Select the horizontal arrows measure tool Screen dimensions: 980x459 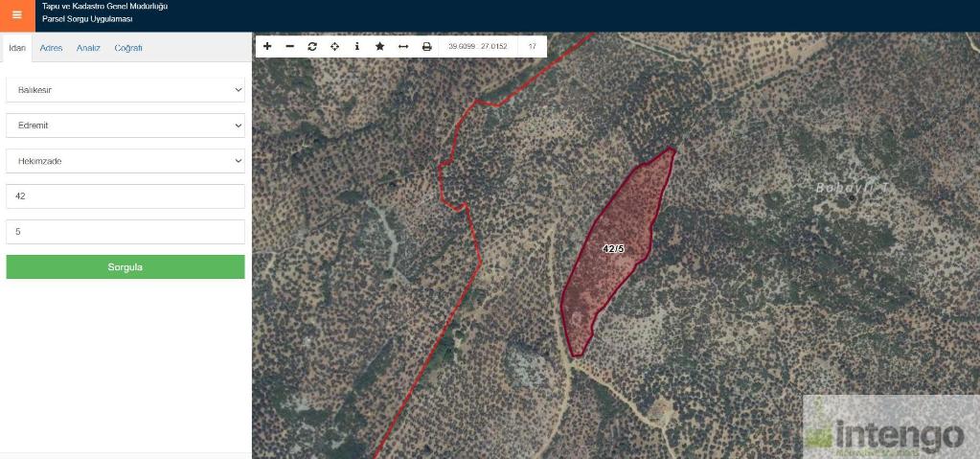click(x=403, y=46)
